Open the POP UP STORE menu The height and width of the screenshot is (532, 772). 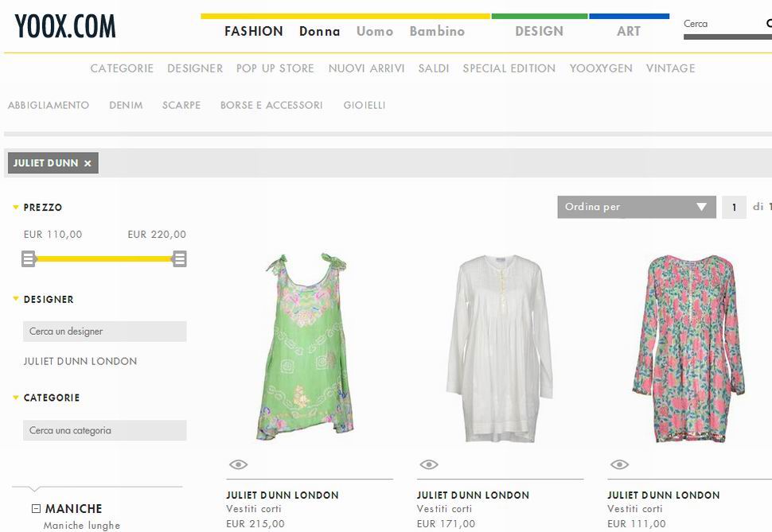pyautogui.click(x=275, y=68)
